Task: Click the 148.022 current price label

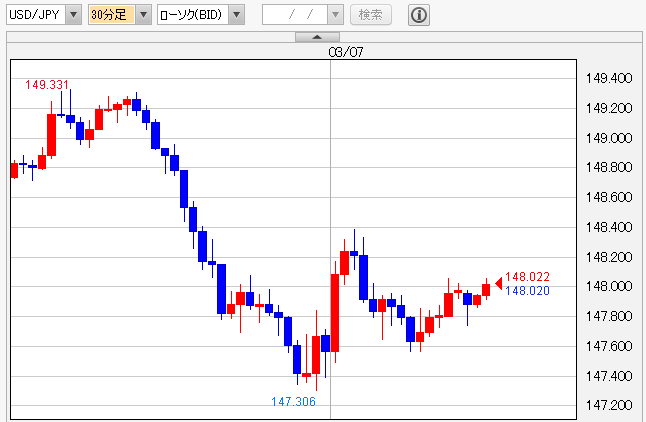Action: [x=527, y=277]
